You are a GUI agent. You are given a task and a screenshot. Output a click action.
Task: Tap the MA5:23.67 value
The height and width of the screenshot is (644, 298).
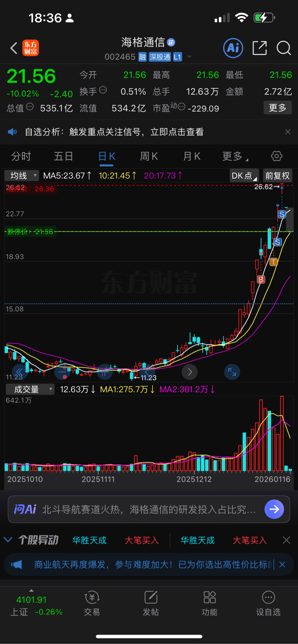tap(67, 176)
